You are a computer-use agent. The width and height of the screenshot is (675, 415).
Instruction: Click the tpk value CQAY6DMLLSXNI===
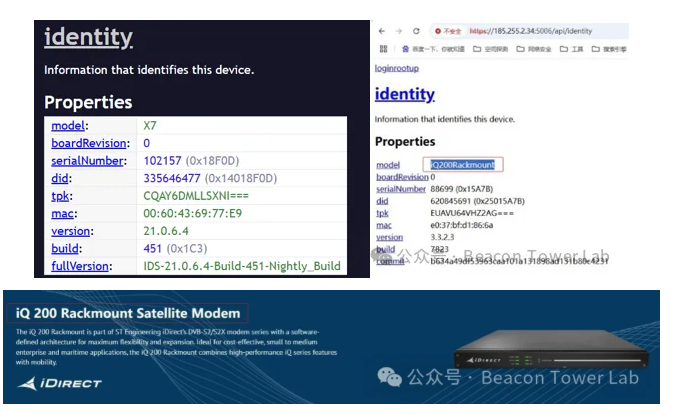(x=196, y=196)
